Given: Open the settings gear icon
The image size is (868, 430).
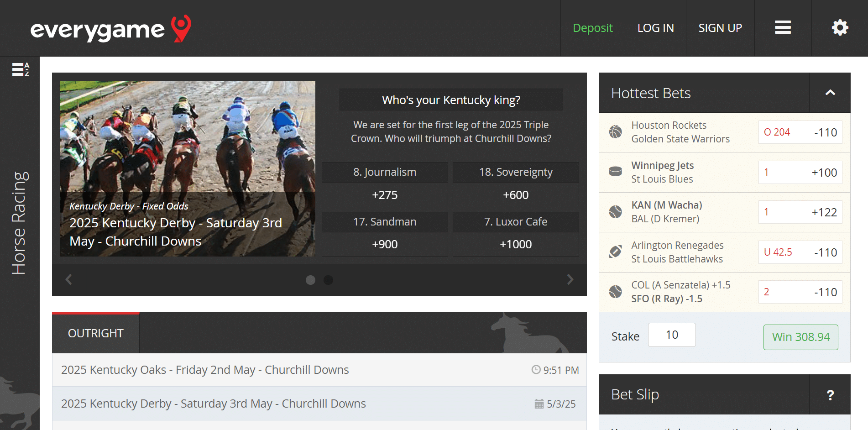Looking at the screenshot, I should tap(840, 28).
